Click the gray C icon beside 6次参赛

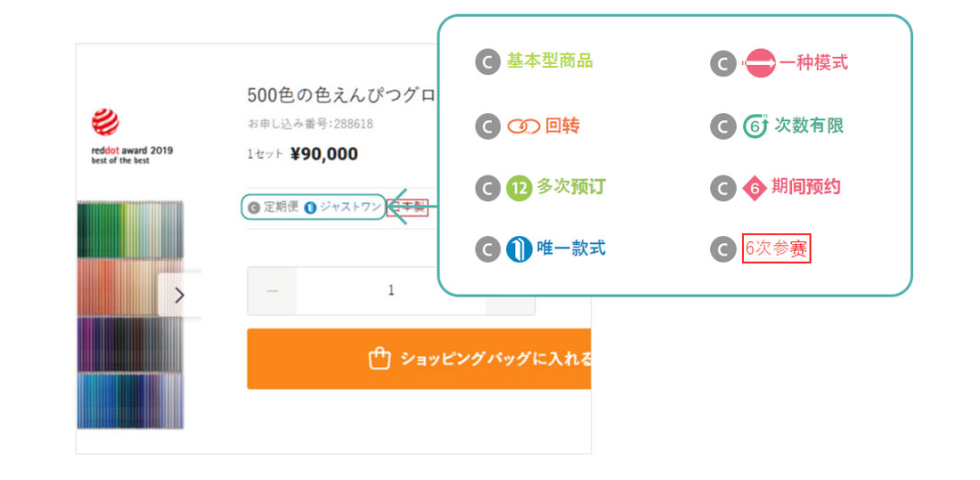(723, 249)
